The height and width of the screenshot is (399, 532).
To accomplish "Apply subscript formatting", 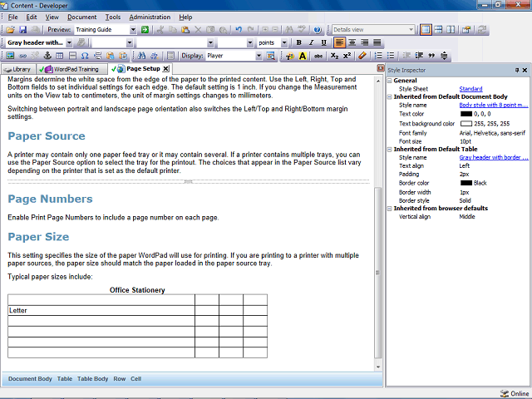I will pyautogui.click(x=334, y=56).
